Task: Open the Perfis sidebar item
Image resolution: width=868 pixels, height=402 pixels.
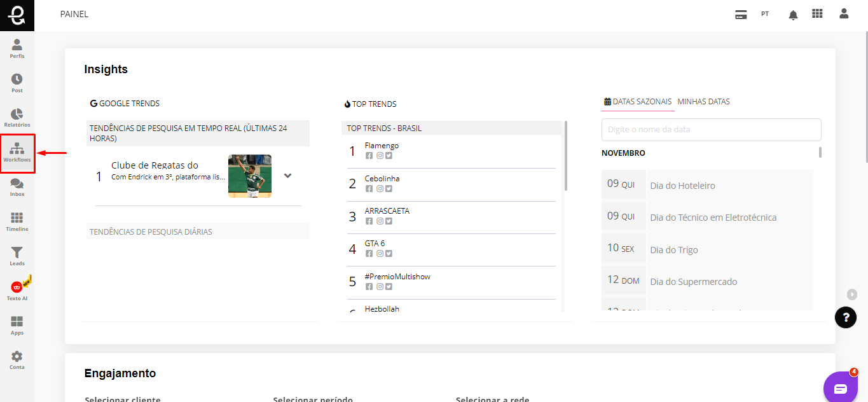Action: pos(17,48)
